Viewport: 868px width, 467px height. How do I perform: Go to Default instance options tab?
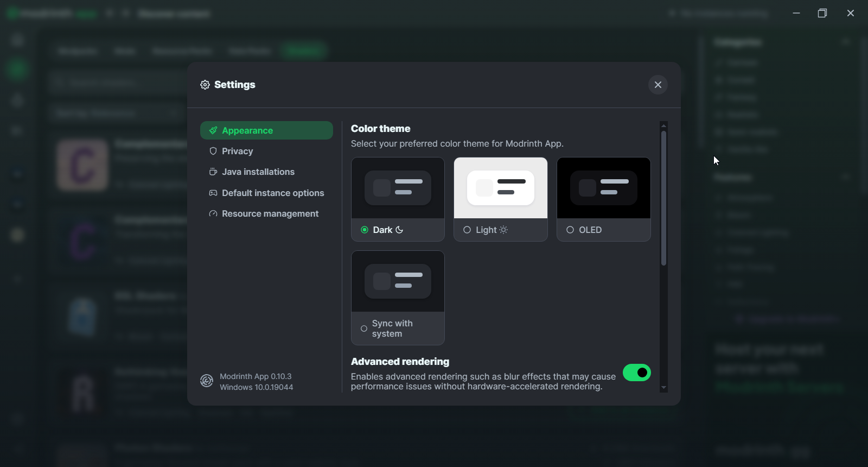(x=266, y=193)
